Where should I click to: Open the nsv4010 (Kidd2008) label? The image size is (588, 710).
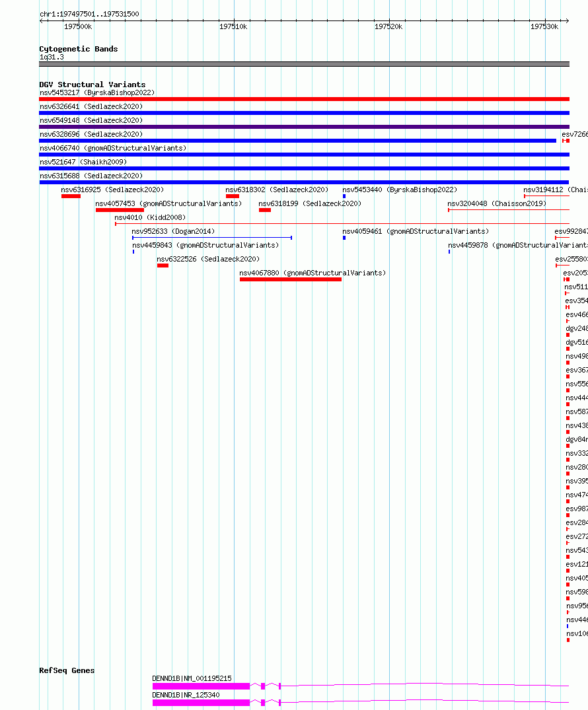tap(150, 217)
